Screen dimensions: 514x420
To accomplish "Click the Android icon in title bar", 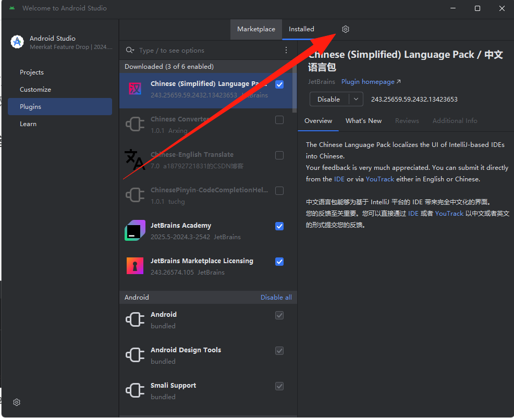I will point(12,8).
